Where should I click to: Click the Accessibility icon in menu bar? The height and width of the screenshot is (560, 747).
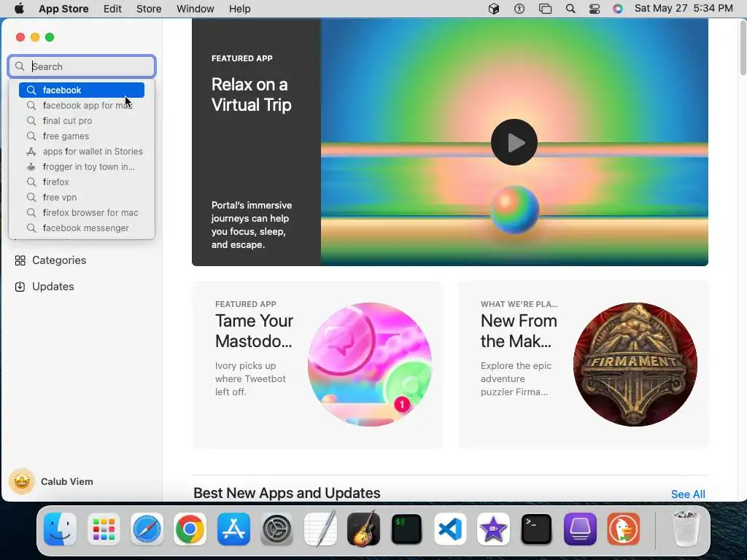click(x=519, y=9)
